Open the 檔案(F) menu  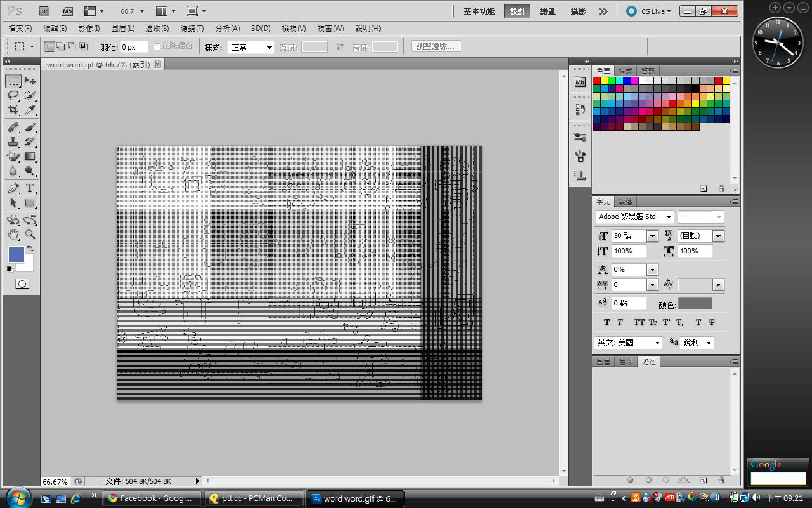20,29
